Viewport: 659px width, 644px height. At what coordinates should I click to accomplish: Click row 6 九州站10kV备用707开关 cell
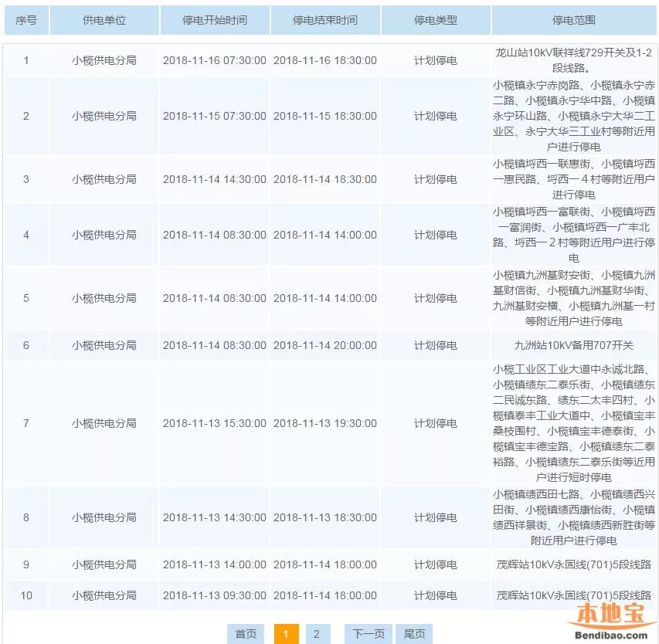coord(574,345)
